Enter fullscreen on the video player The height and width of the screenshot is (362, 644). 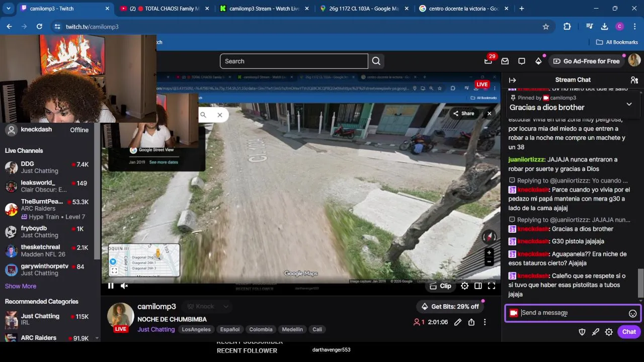(x=492, y=286)
